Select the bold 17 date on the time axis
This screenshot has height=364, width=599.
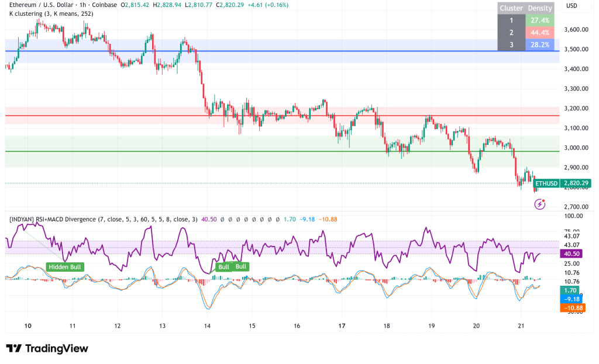(x=342, y=325)
